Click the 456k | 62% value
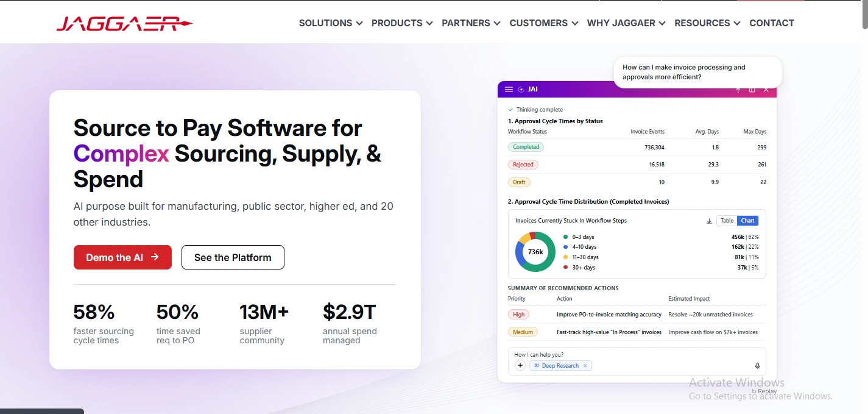This screenshot has height=414, width=868. 745,237
